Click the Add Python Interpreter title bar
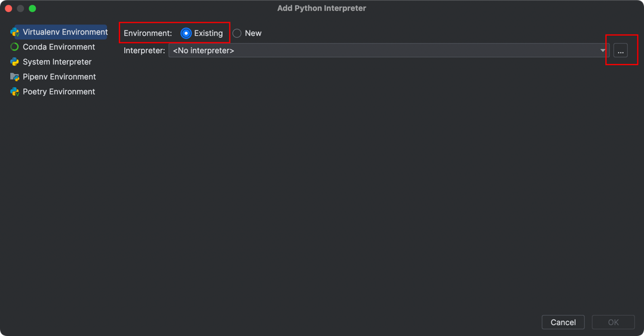 click(x=321, y=8)
